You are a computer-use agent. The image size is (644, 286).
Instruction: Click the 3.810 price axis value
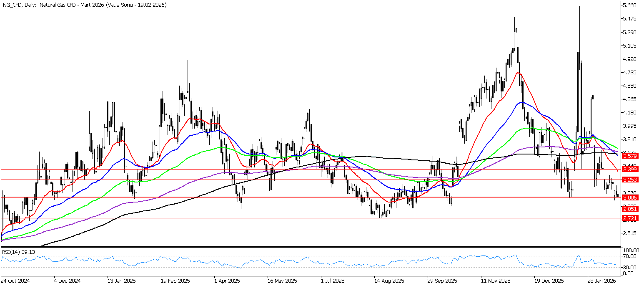(629, 139)
